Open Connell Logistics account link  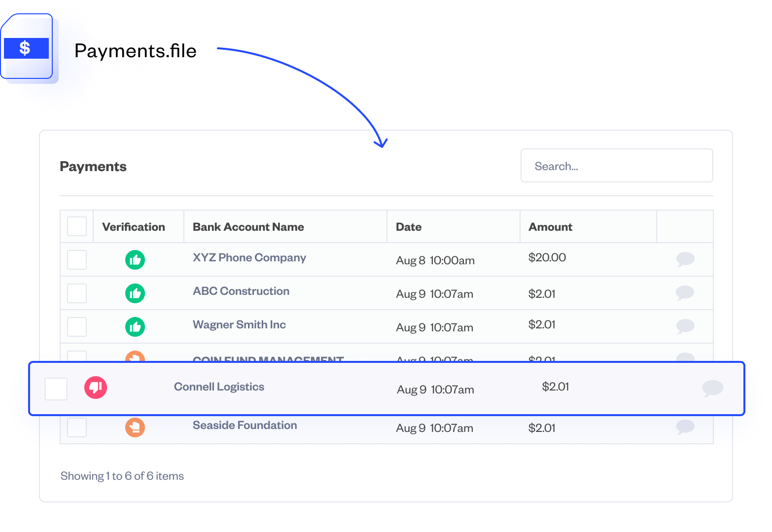[x=219, y=387]
